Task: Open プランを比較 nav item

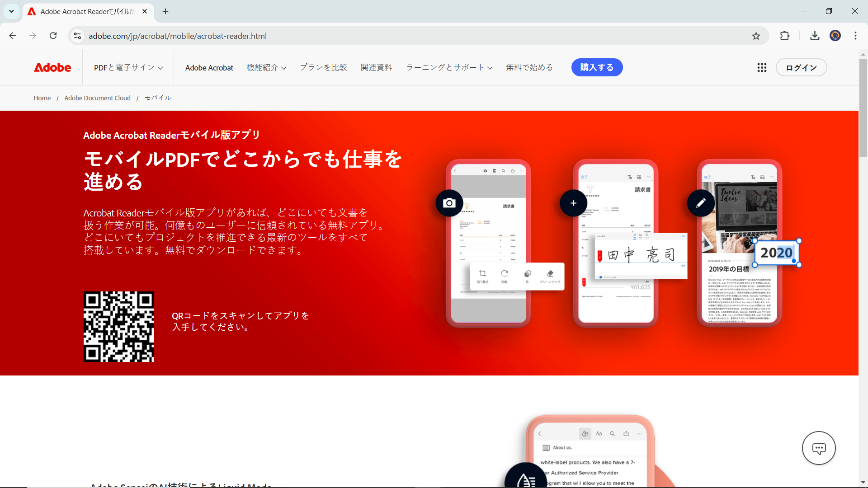Action: click(323, 68)
